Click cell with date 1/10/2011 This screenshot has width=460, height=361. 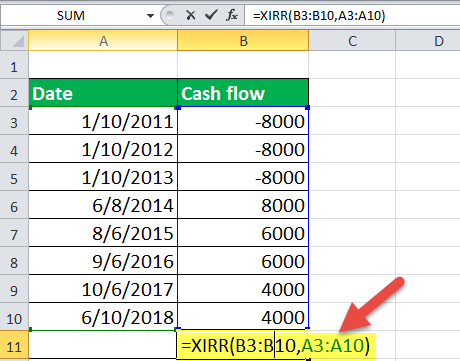point(103,121)
